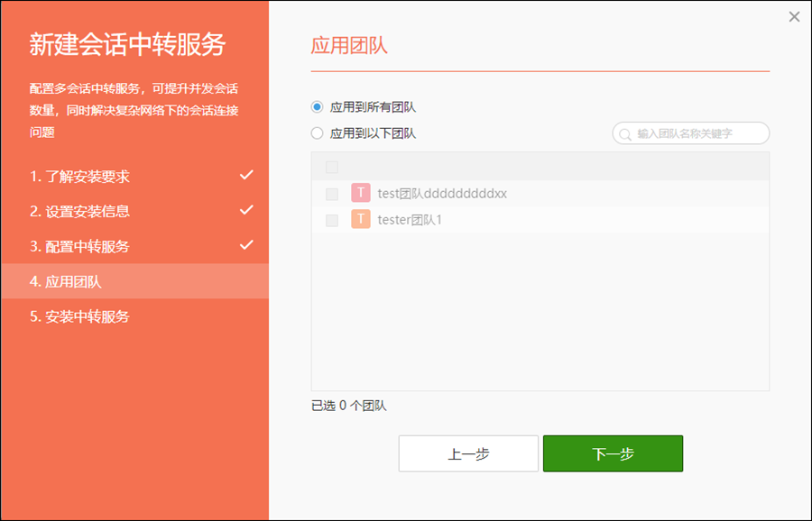Screen dimensions: 812x521
Task: Open step 1. 了解安装要求
Action: (134, 177)
